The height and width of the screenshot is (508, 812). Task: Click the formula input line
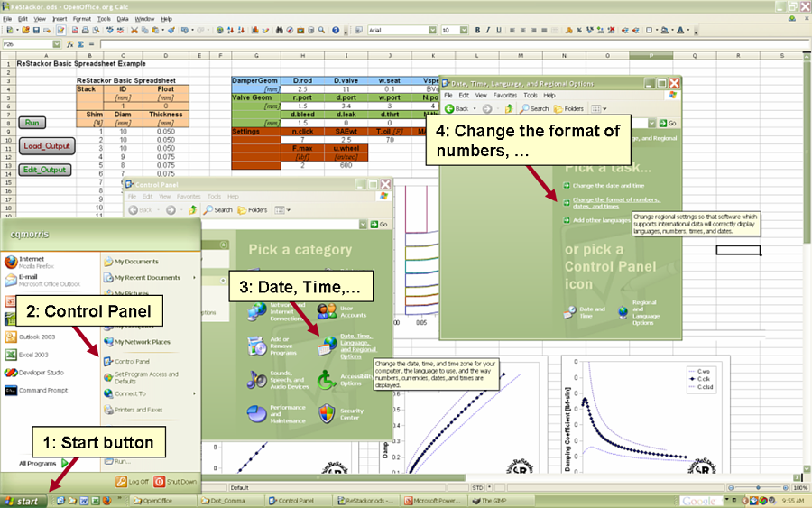point(455,44)
